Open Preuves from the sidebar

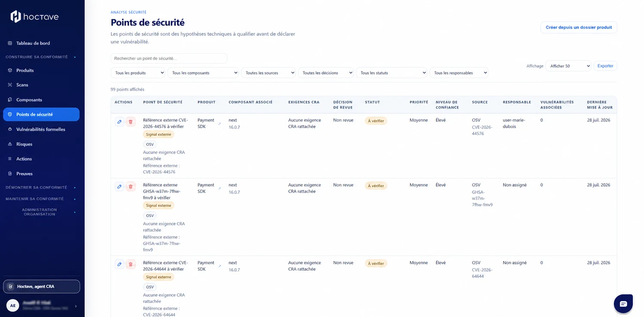pos(41,174)
